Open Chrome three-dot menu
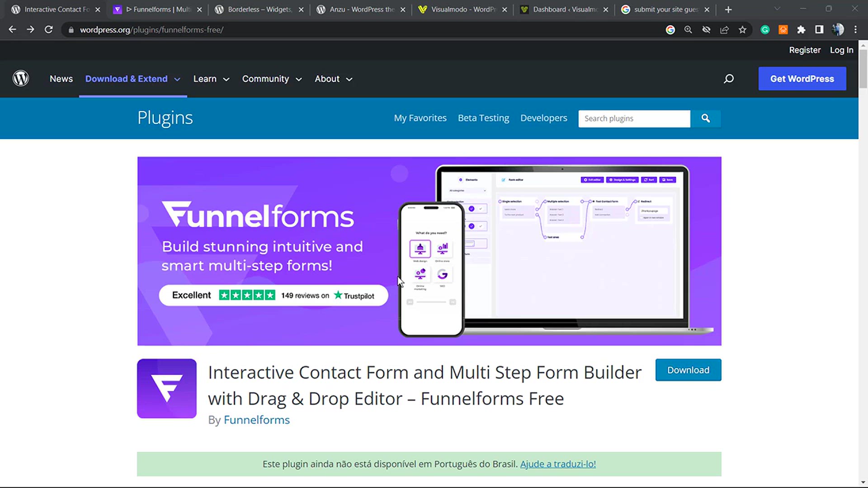 pos(855,30)
